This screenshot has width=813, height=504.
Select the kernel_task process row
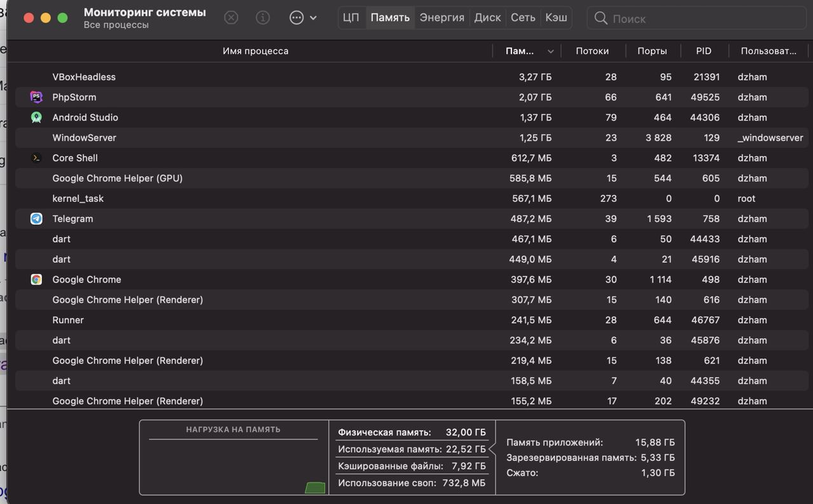(412, 199)
